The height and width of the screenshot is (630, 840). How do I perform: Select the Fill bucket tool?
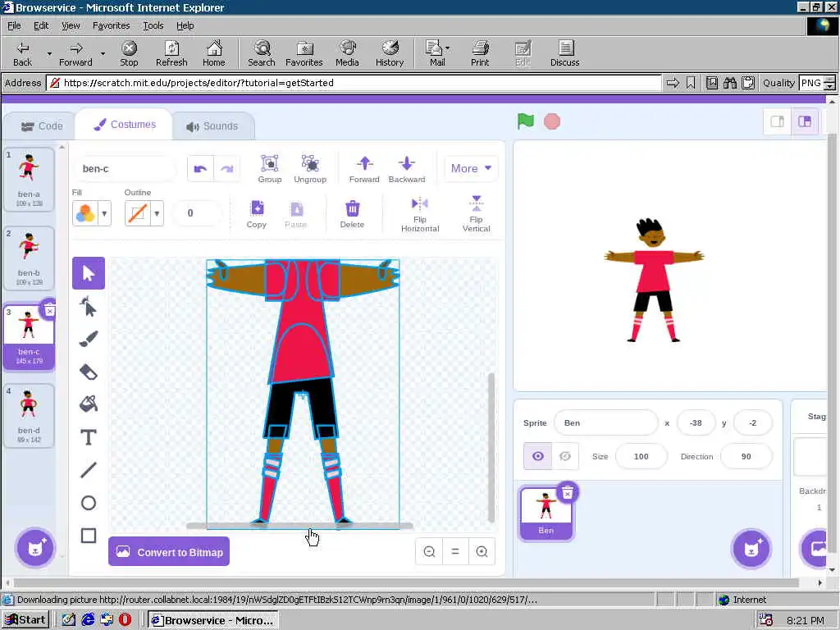[89, 404]
